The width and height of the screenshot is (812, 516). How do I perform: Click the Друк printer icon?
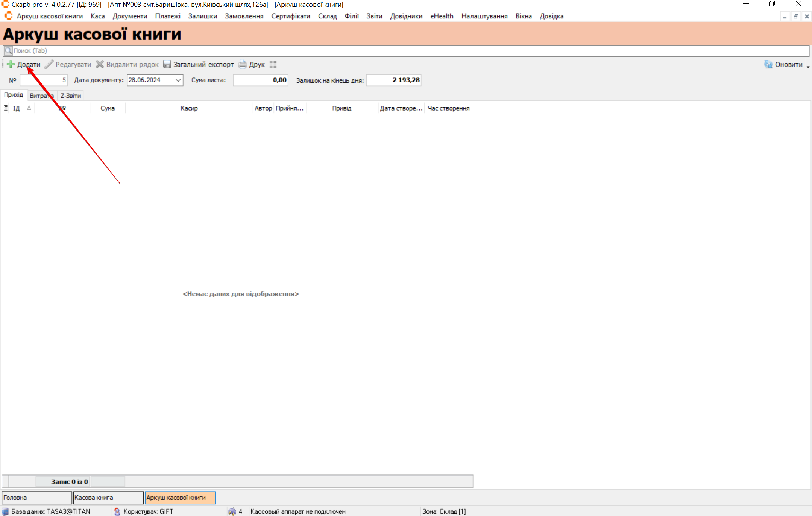pos(243,64)
